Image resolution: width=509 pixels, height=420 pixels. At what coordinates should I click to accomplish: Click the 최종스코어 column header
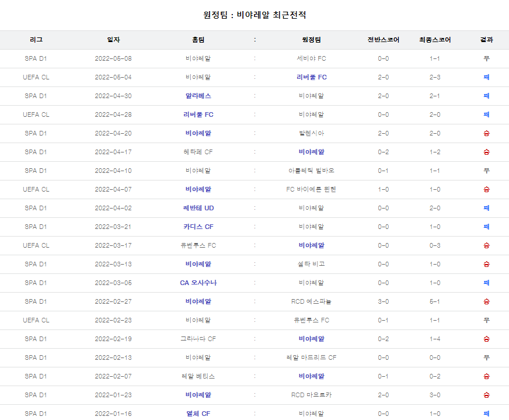coord(435,40)
